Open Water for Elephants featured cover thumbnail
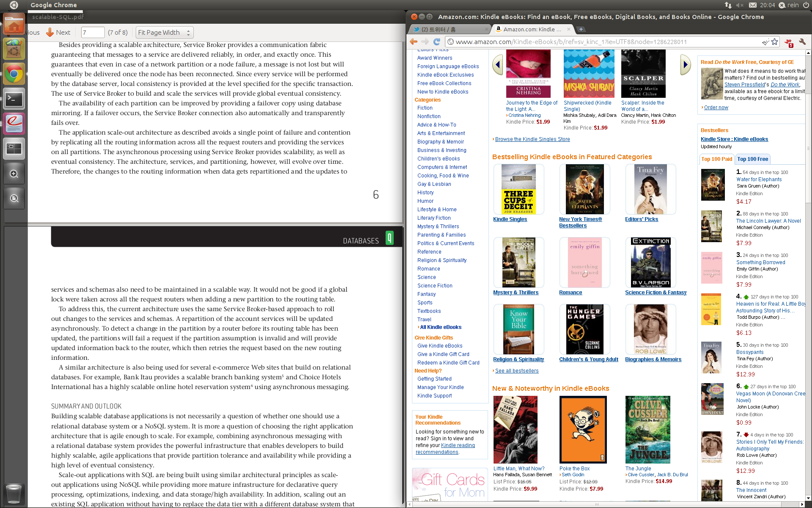 (x=585, y=189)
